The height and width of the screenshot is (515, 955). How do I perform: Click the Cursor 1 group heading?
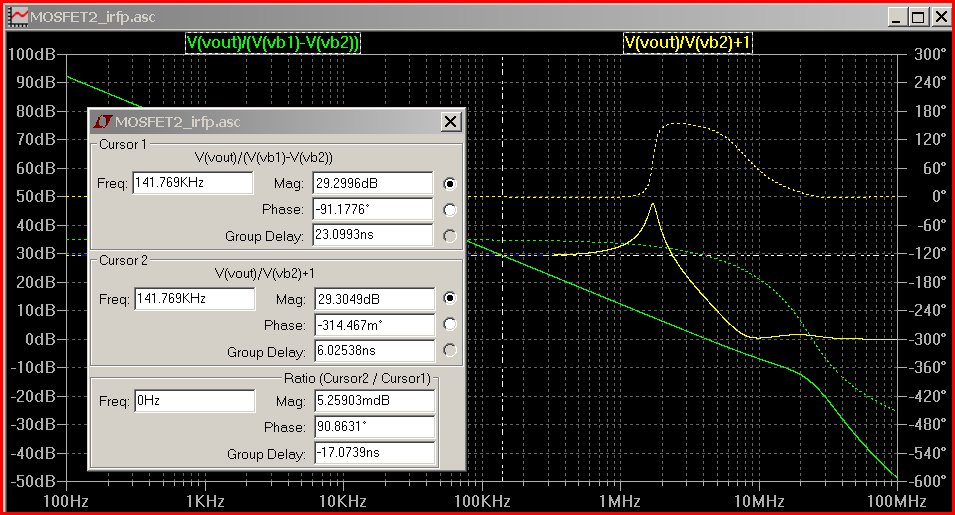[x=122, y=144]
